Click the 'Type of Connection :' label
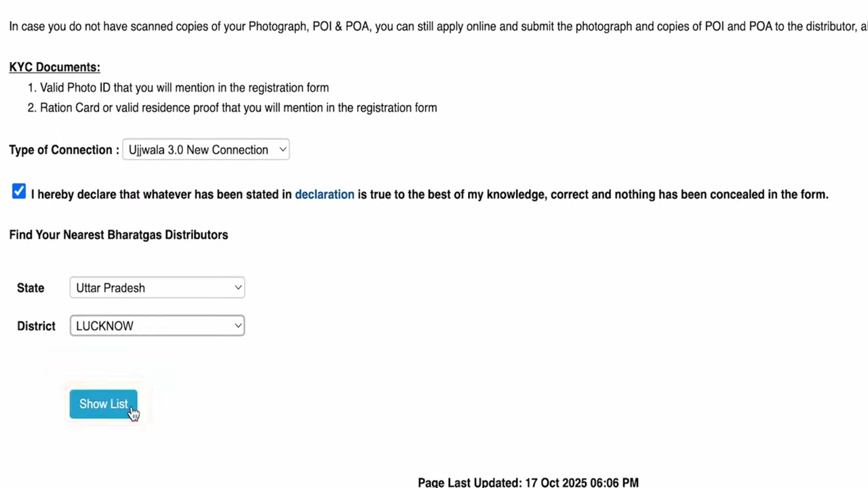868x488 pixels. coord(64,150)
